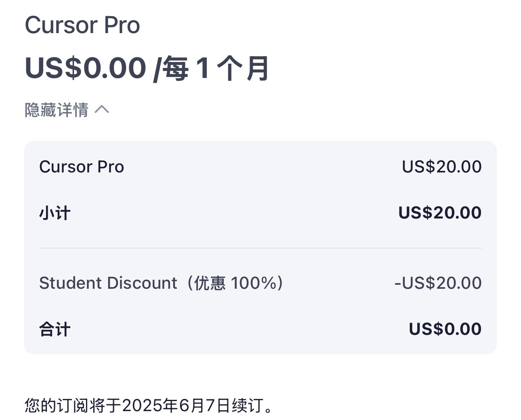Viewport: 521px width, 420px height.
Task: Click the divider line below 小计
Action: (x=260, y=248)
